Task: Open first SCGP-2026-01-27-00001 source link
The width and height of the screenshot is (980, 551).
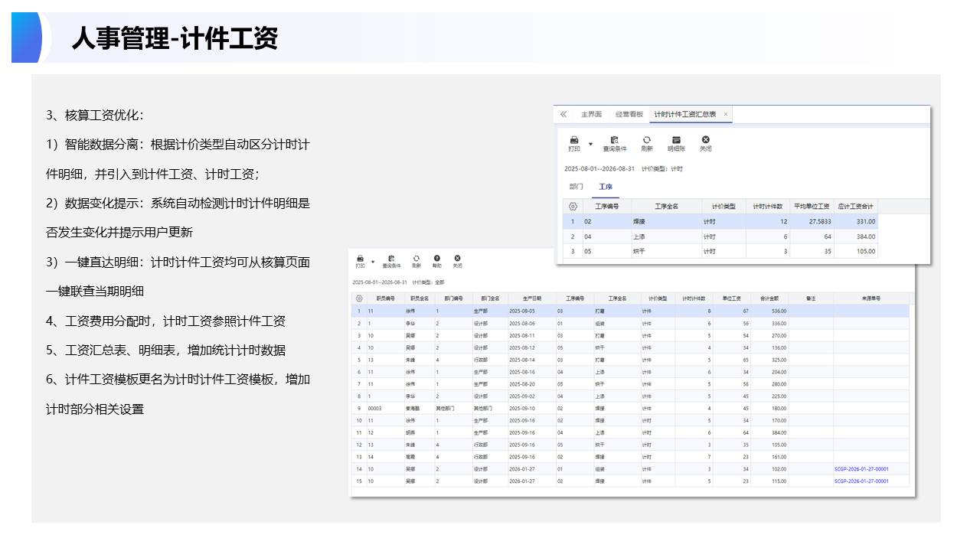Action: [x=861, y=469]
